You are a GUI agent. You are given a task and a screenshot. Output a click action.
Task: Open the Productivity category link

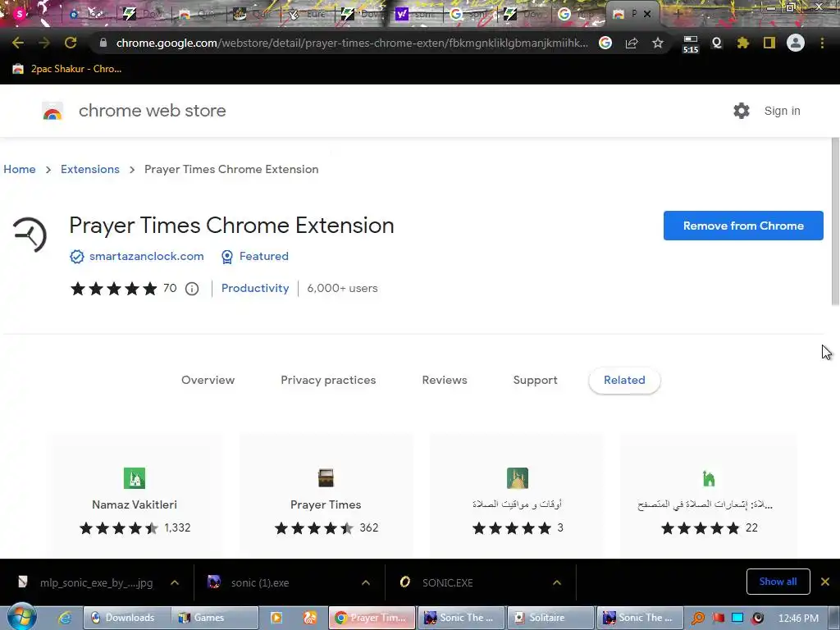(255, 288)
